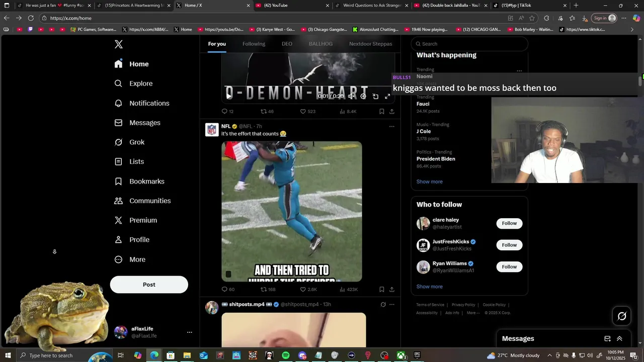Screen dimensions: 644x362
Task: Like the post with 523 likes
Action: click(307, 111)
